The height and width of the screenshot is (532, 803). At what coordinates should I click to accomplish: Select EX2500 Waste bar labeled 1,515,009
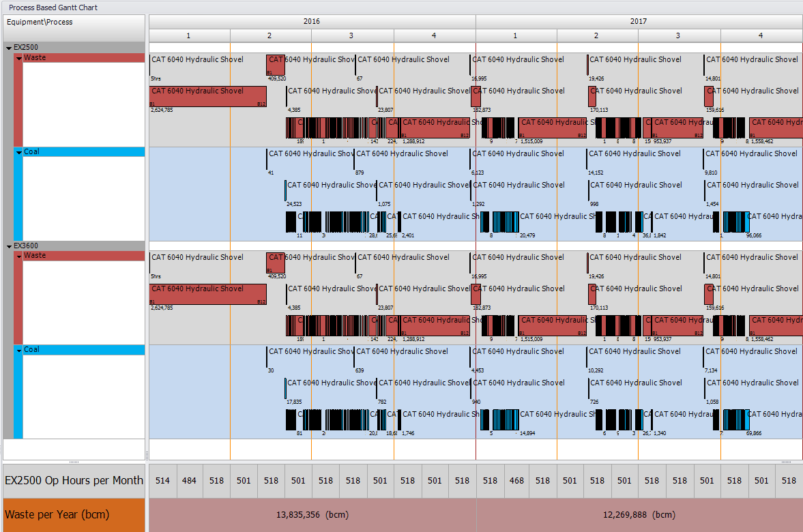(x=553, y=128)
